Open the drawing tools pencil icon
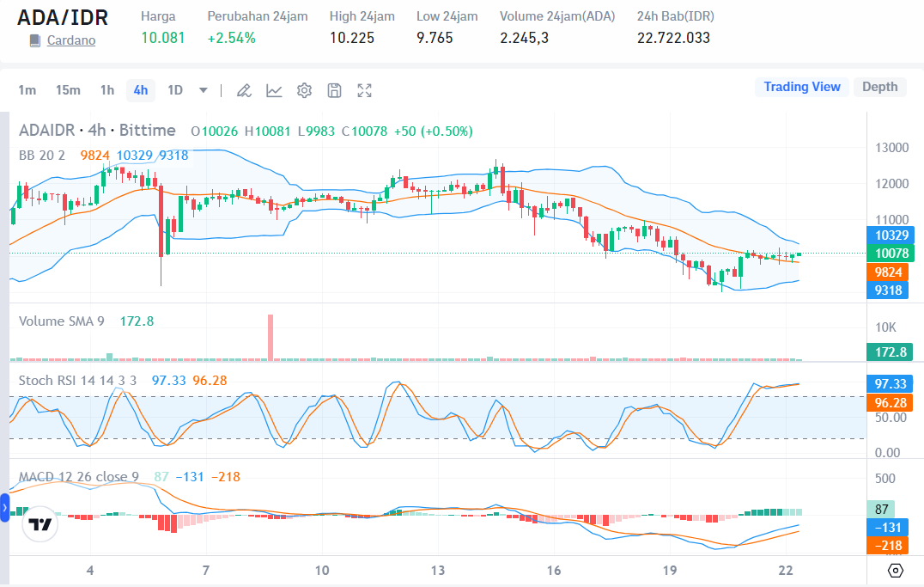Screen dimensions: 924x587 point(244,90)
